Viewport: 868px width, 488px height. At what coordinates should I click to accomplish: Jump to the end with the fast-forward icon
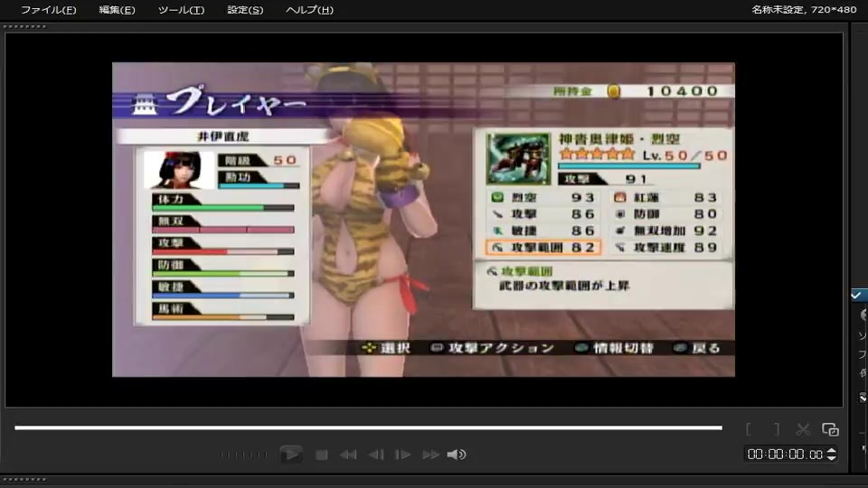[430, 455]
